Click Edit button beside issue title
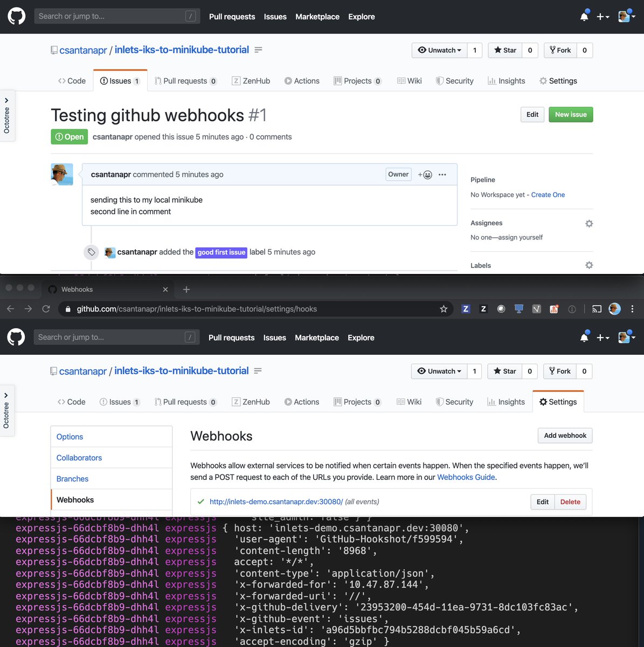Screen dimensions: 644x647 532,114
